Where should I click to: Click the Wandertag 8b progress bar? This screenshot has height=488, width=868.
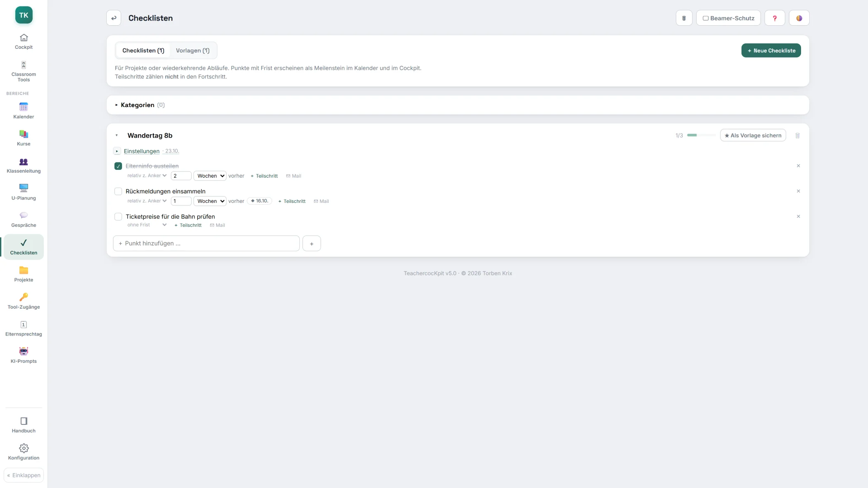click(x=701, y=135)
